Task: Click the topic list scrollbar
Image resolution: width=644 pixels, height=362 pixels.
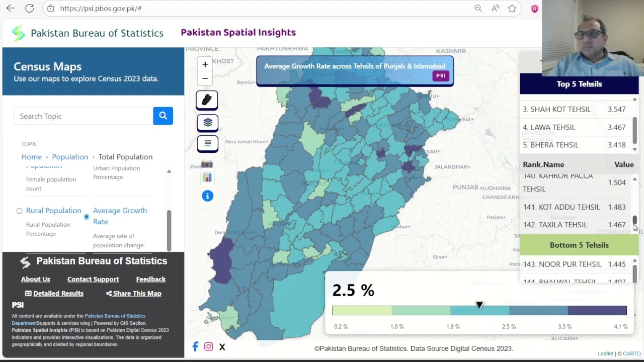Action: [x=169, y=230]
